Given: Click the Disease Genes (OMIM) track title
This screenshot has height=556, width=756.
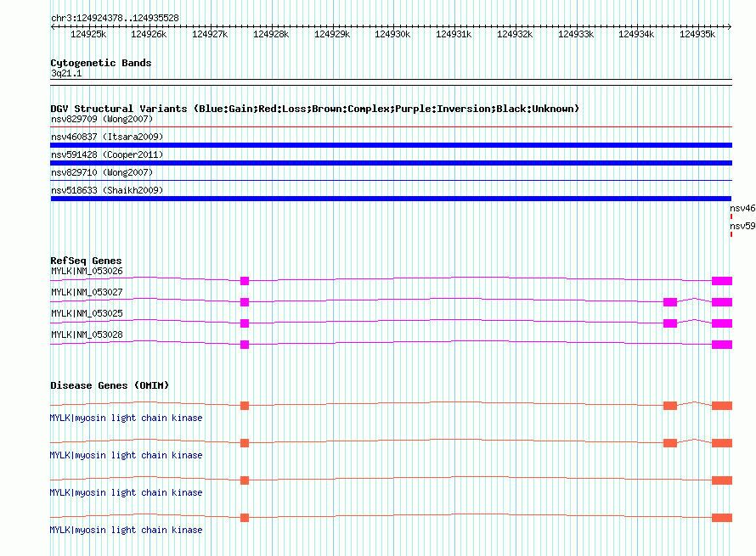Looking at the screenshot, I should pos(110,385).
